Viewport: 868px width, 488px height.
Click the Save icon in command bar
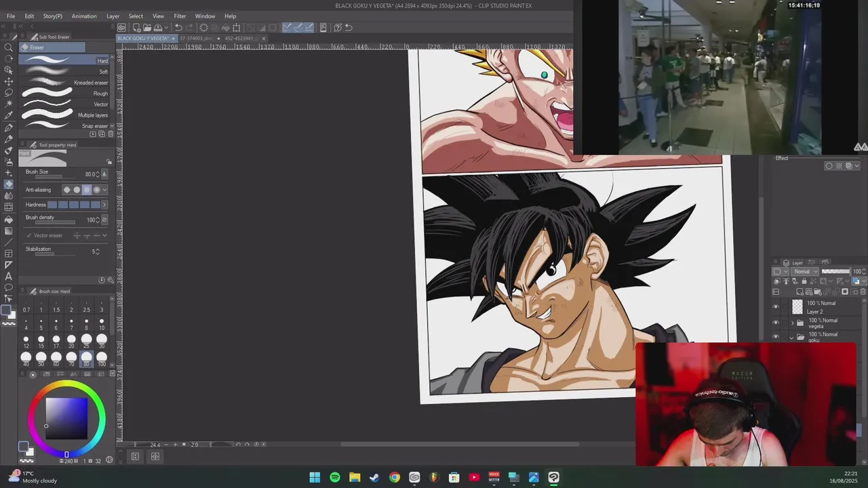click(157, 28)
